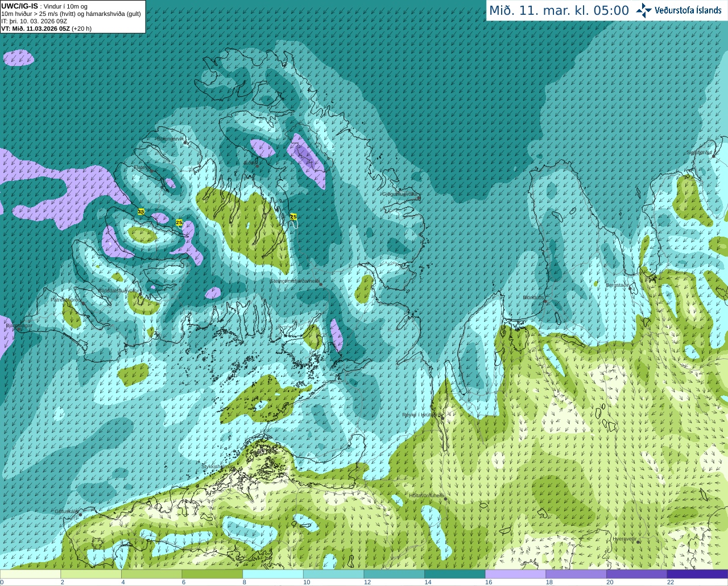Click the legend value '16'
This screenshot has height=586, width=728.
click(489, 582)
